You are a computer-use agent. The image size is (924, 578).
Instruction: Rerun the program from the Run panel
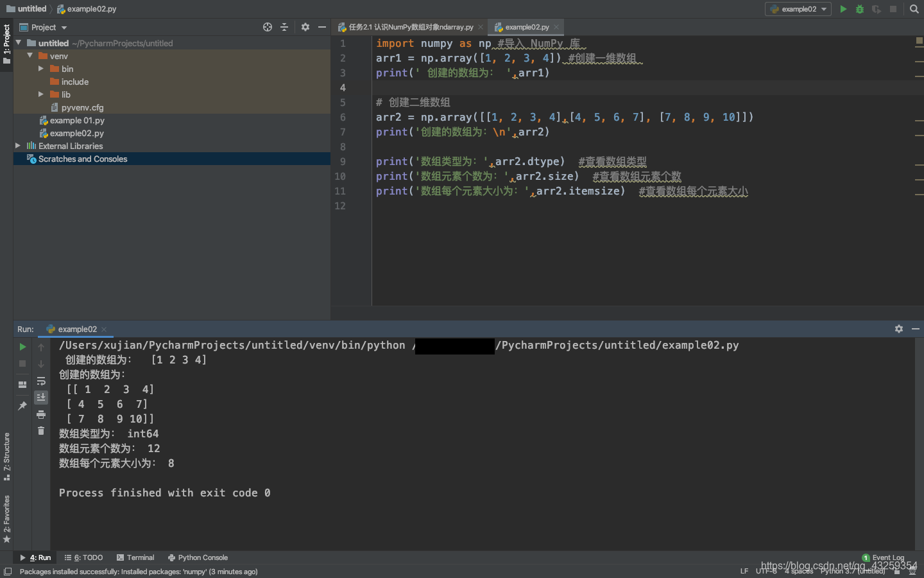[x=22, y=346]
